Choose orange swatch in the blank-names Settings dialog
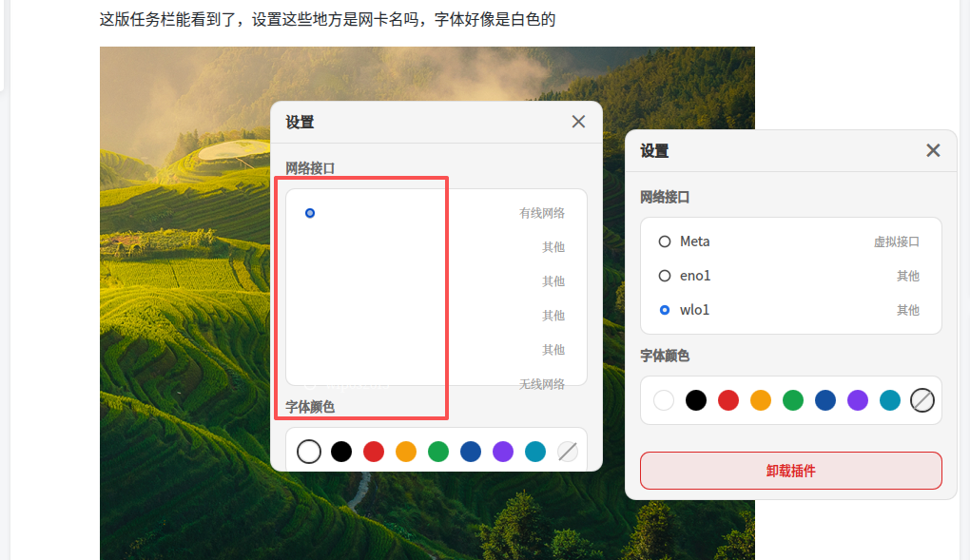Screen dimensions: 970x560 pos(406,452)
